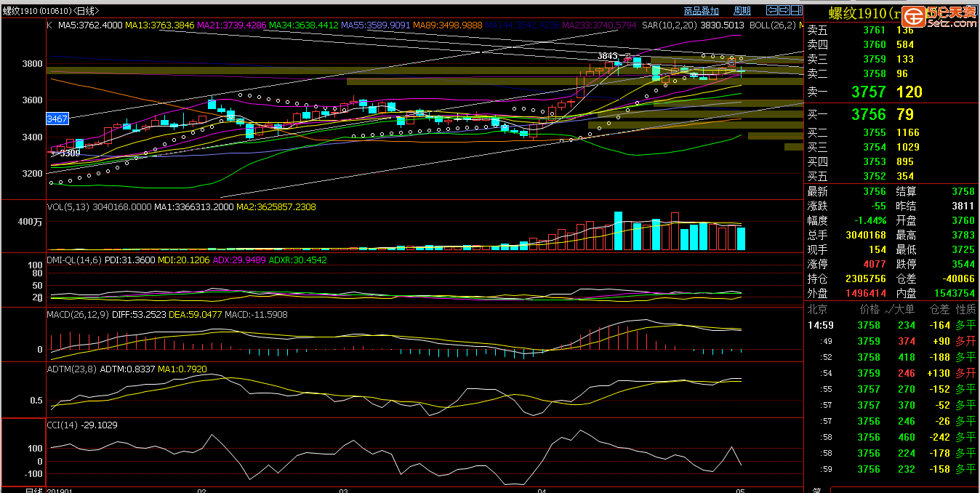This screenshot has height=493, width=980.
Task: Click the 涨跌 -55 change value
Action: (x=878, y=206)
